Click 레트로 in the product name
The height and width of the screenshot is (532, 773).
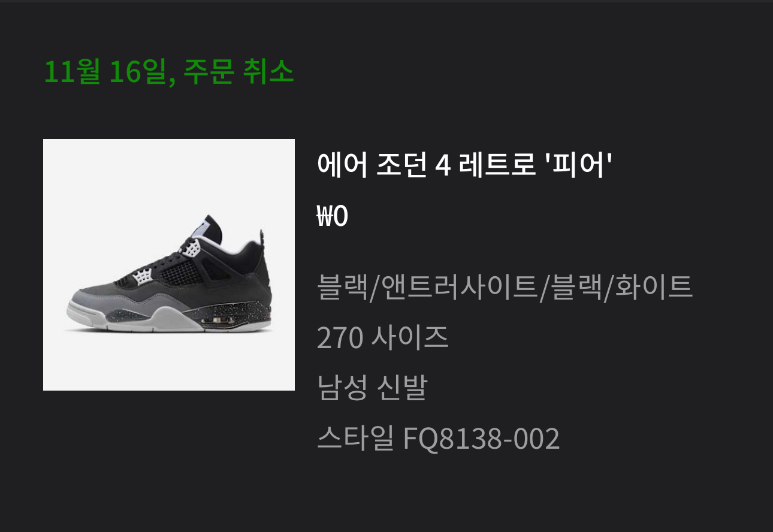pos(497,165)
